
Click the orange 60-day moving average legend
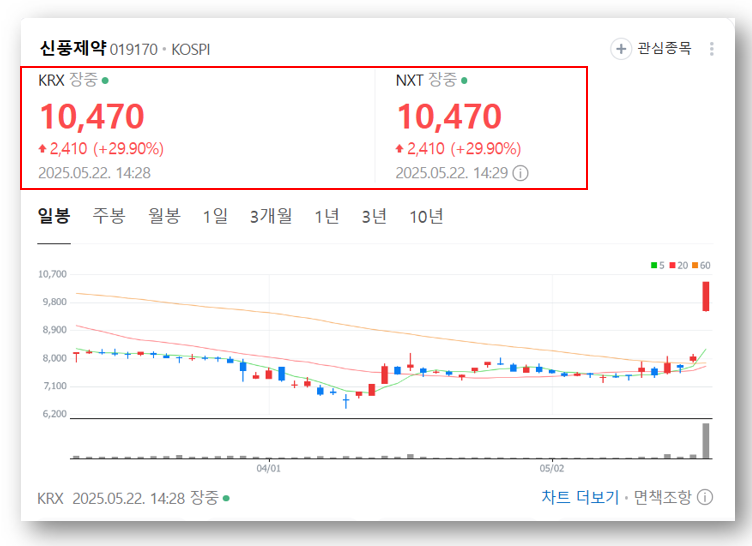tap(701, 265)
